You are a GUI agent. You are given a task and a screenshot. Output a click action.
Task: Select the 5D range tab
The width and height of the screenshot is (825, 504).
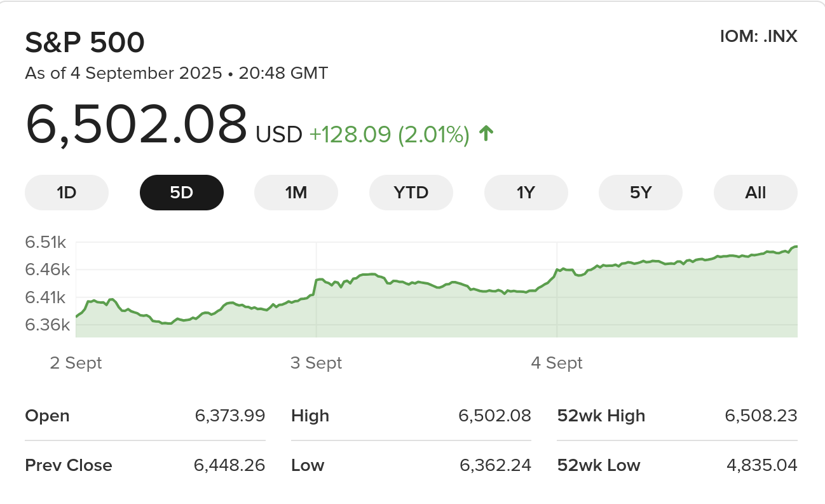pyautogui.click(x=181, y=192)
